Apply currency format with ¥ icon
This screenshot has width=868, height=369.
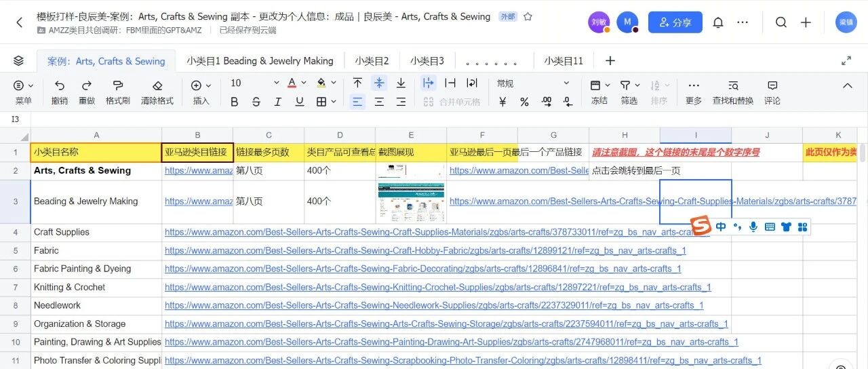point(502,102)
